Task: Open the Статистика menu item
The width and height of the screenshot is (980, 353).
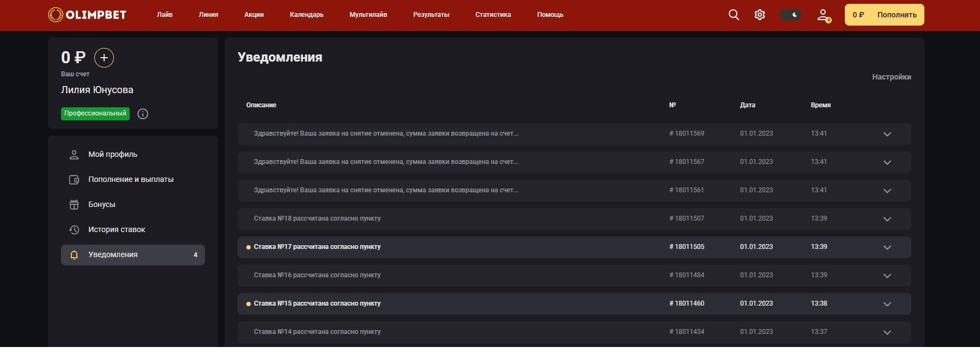Action: [x=493, y=15]
